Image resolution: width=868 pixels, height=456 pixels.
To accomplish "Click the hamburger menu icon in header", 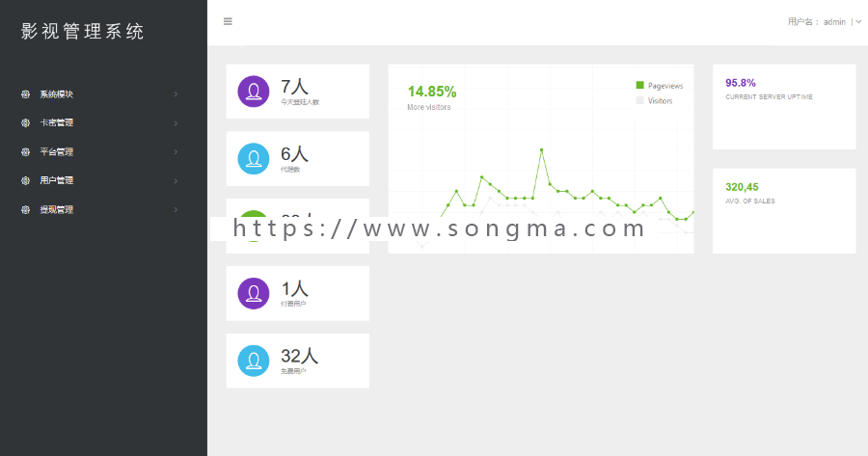I will click(228, 21).
